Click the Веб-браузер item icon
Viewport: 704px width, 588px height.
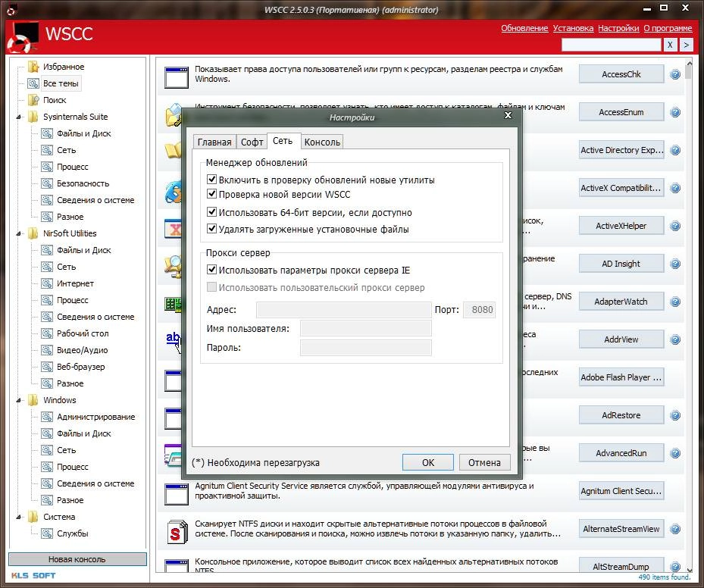(x=47, y=367)
